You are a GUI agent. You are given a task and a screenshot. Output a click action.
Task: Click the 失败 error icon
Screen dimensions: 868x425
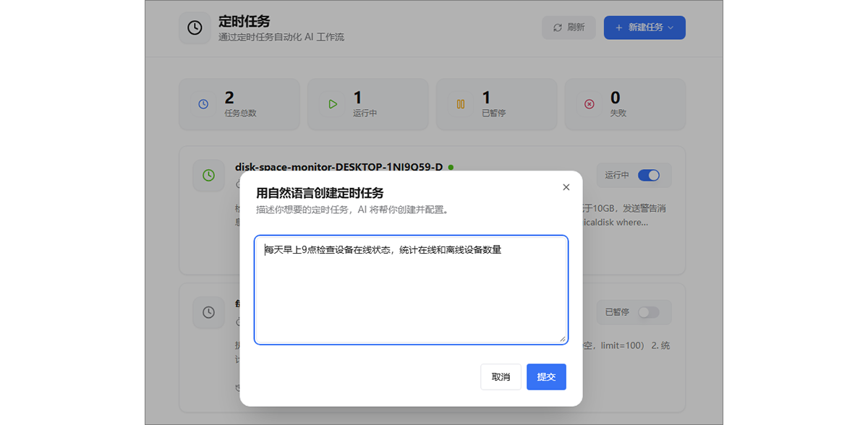point(590,104)
